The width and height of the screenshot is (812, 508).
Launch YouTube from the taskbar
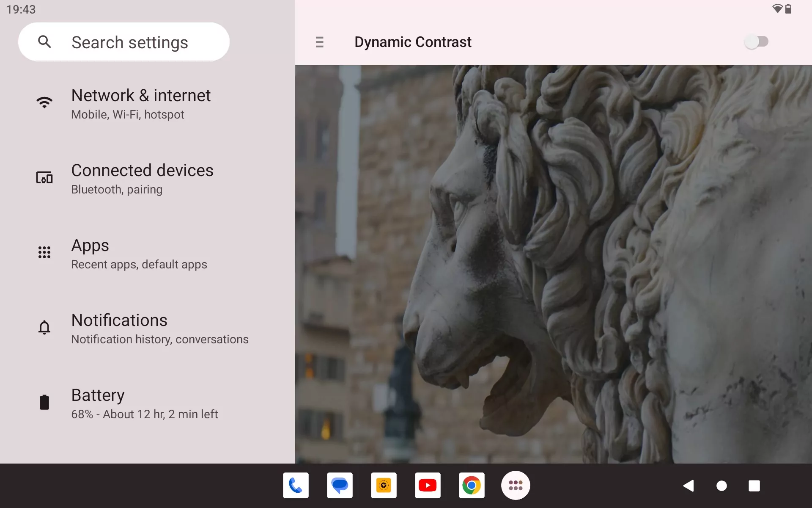[428, 486]
